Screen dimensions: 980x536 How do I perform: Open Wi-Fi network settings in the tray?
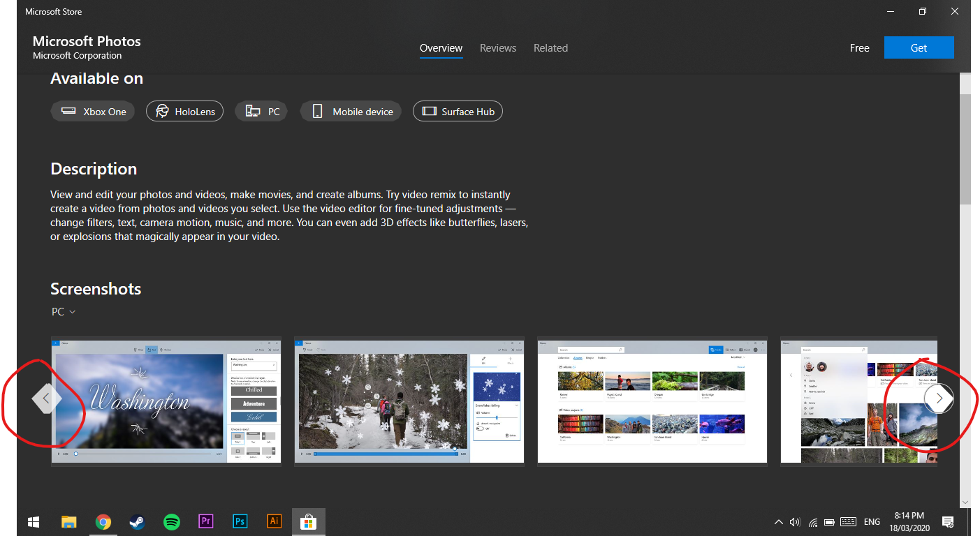coord(812,522)
